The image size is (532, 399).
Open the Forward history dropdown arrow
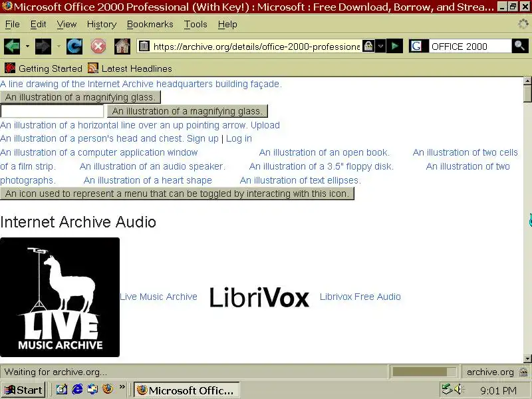(59, 46)
